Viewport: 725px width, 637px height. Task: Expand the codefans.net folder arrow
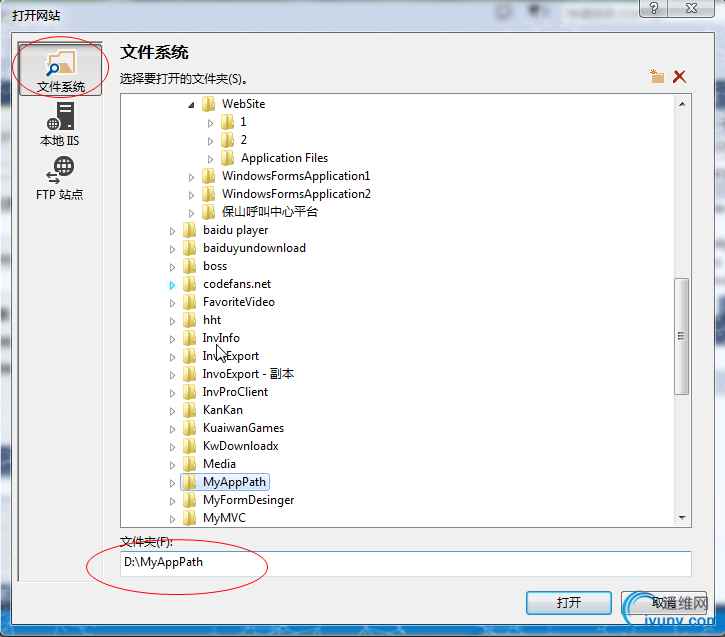pos(172,285)
